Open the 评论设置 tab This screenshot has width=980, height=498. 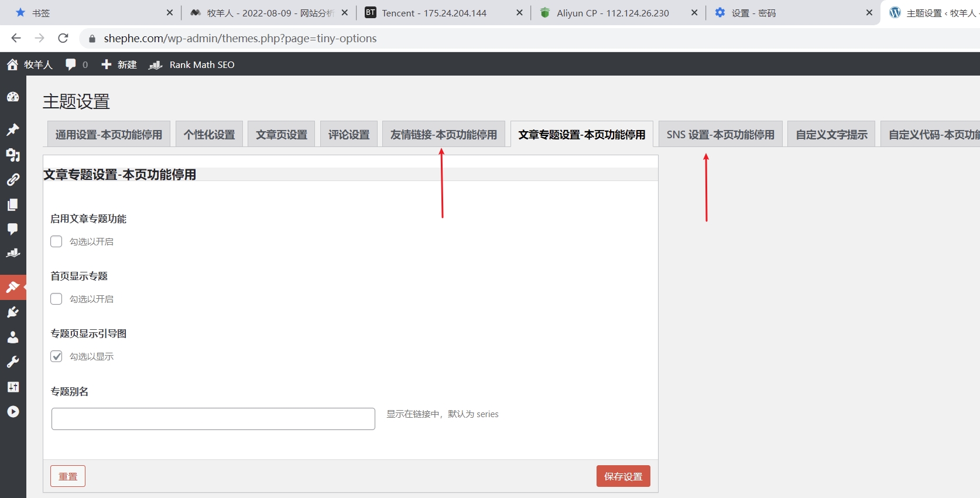point(349,135)
